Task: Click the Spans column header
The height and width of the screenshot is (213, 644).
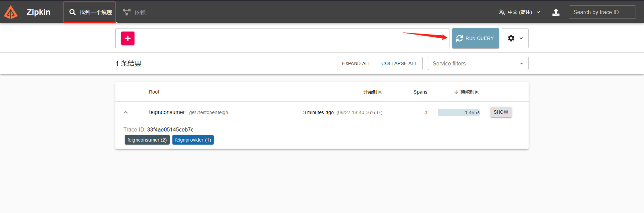Action: pos(420,92)
